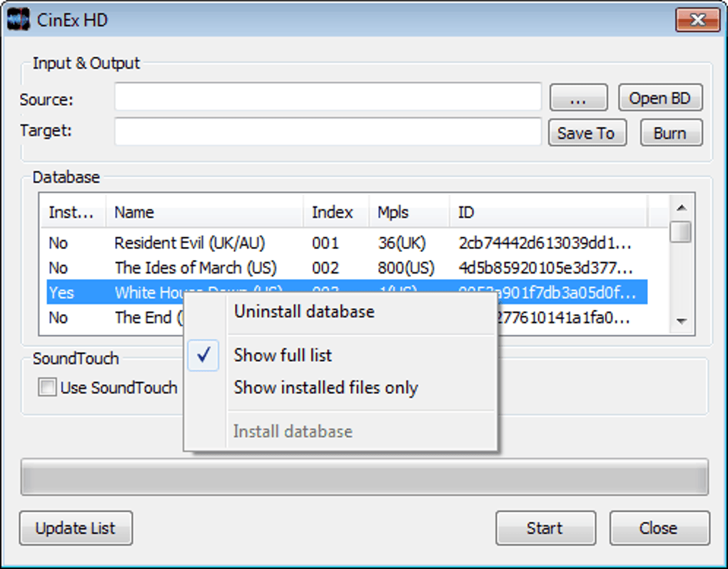
Task: Click index 001 in the database list
Action: (325, 243)
